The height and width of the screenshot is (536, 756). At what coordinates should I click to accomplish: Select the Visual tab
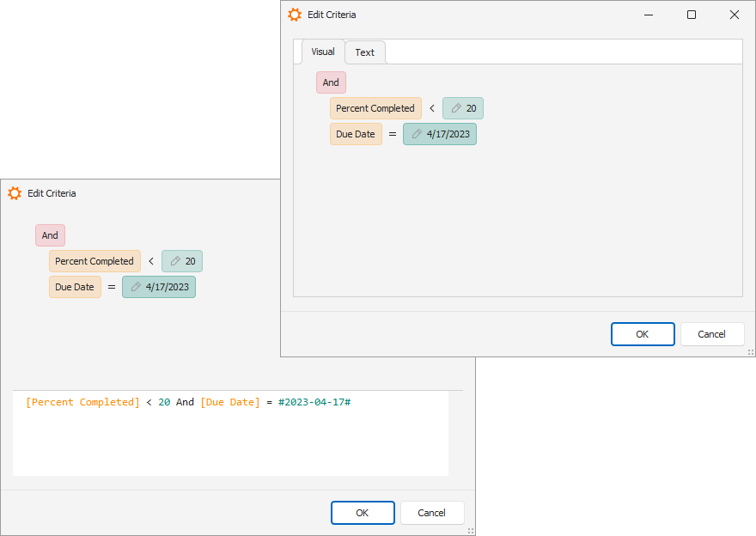(x=322, y=52)
